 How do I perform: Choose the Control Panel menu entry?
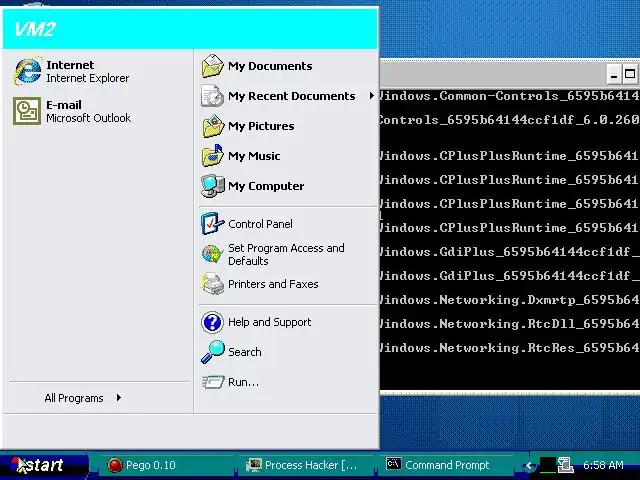tap(287, 224)
